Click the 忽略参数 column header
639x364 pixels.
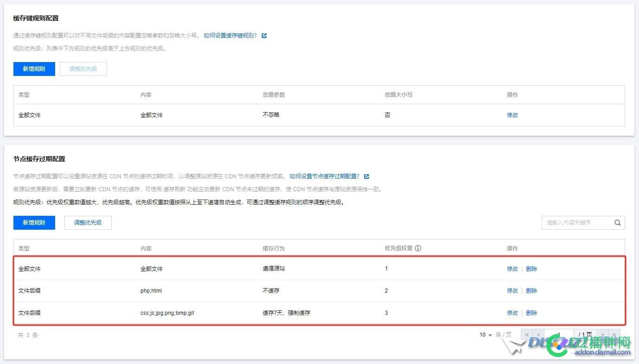[274, 94]
